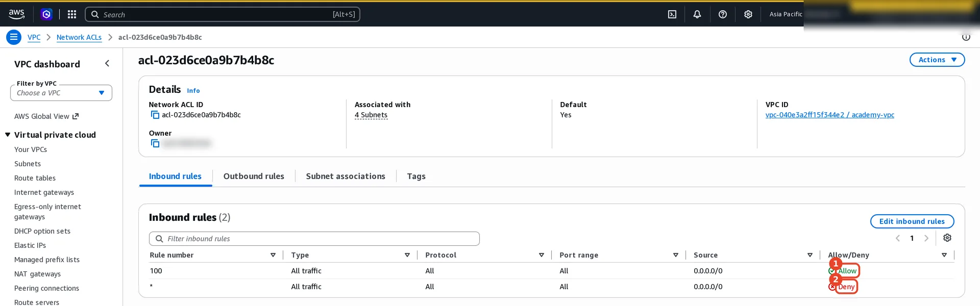
Task: Open console settings gear in top bar
Action: coord(748,14)
